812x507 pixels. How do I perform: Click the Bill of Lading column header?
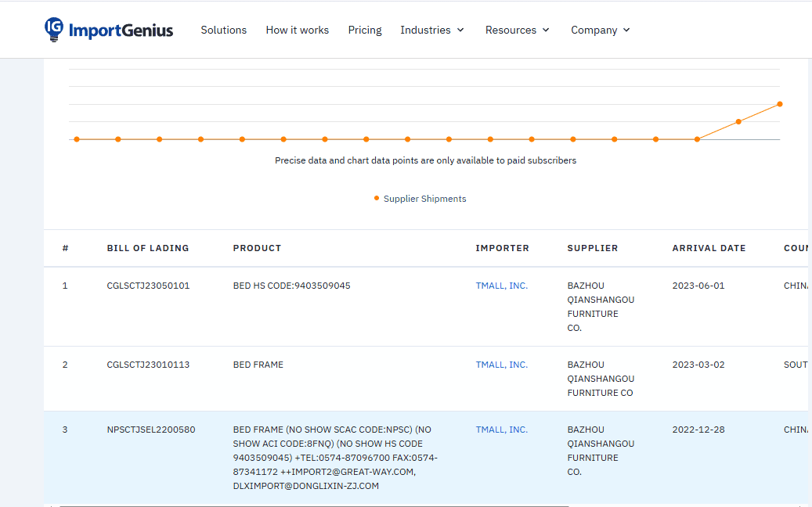tap(148, 248)
